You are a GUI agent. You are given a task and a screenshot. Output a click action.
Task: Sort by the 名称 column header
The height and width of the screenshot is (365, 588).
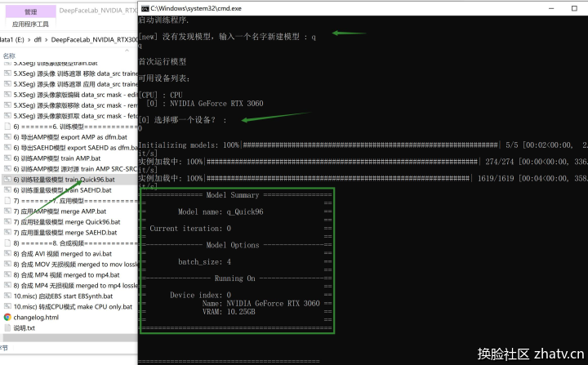(9, 56)
